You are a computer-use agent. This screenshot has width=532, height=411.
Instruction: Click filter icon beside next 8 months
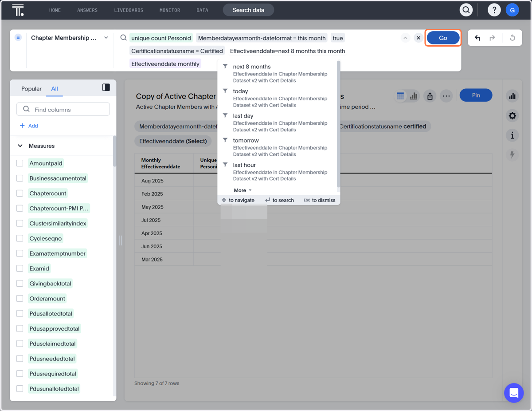(225, 67)
